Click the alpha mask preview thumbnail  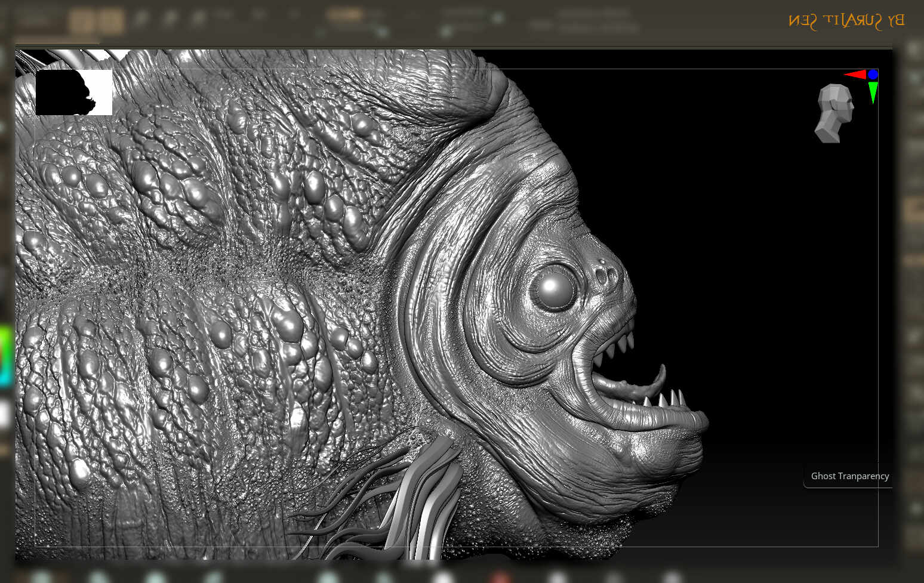(75, 92)
